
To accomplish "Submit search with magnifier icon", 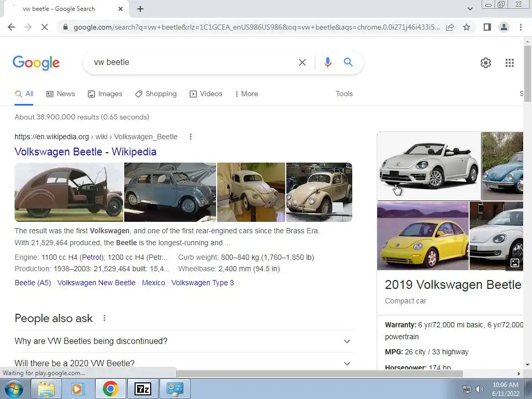I will (x=348, y=62).
